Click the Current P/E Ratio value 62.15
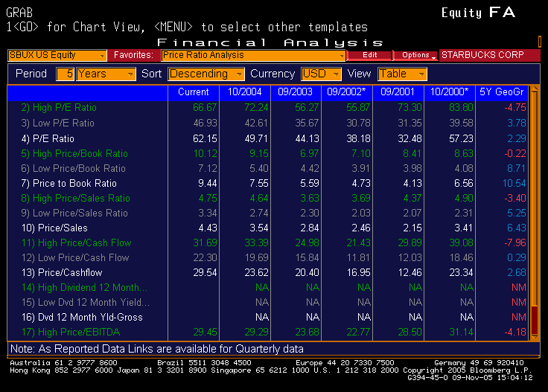 pyautogui.click(x=205, y=139)
